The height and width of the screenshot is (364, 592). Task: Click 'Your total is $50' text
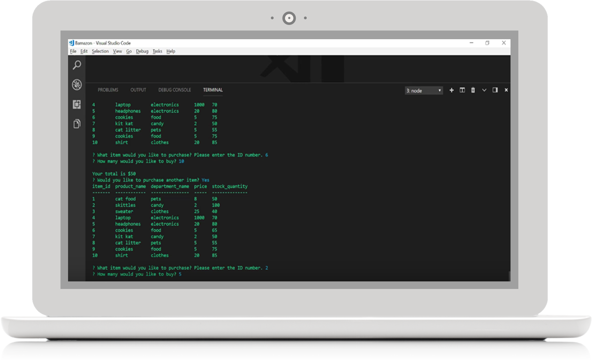[114, 174]
